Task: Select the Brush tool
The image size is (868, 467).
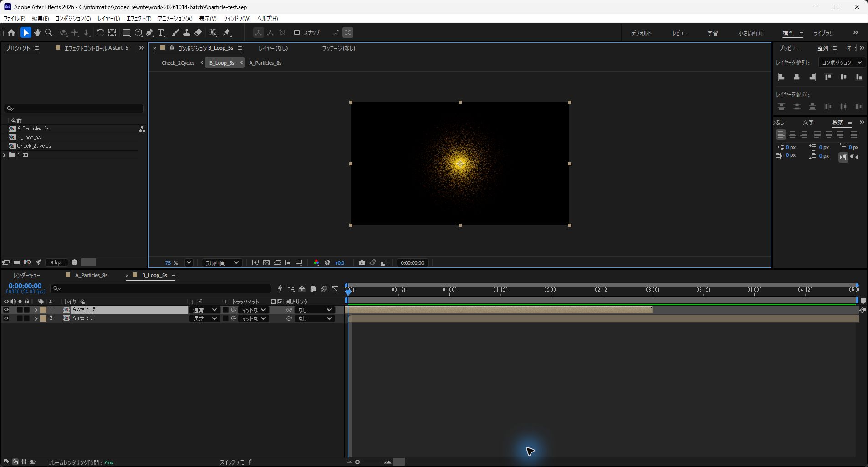Action: (x=175, y=32)
